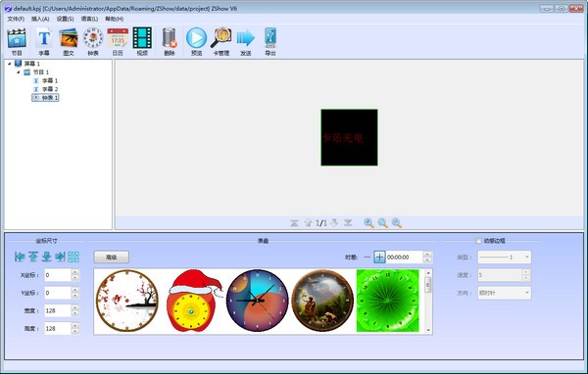This screenshot has height=374, width=588.
Task: Enable the 动感边框 border checkbox
Action: tap(478, 241)
